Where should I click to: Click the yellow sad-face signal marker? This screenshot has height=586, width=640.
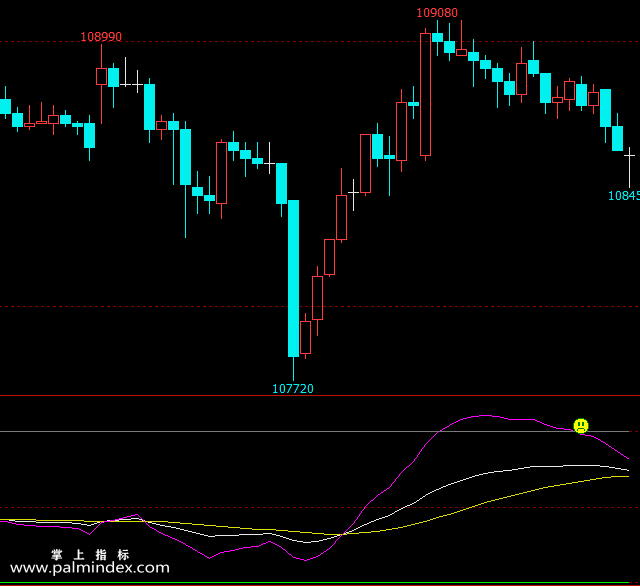[580, 426]
